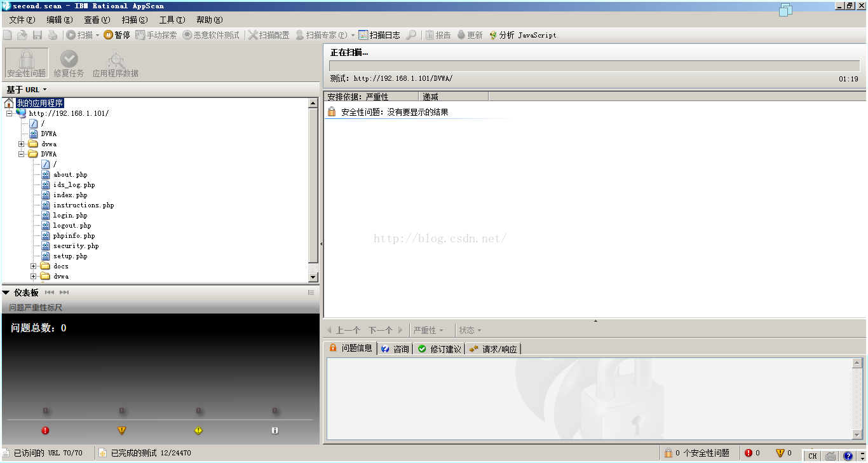Open the 查看 menu
Screen dimensions: 868x463
tap(97, 20)
